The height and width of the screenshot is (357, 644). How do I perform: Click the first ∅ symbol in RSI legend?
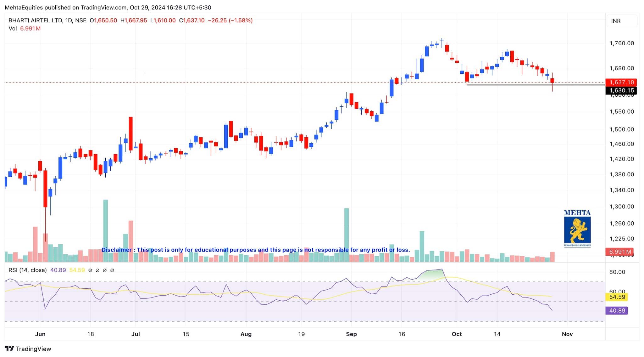[90, 270]
